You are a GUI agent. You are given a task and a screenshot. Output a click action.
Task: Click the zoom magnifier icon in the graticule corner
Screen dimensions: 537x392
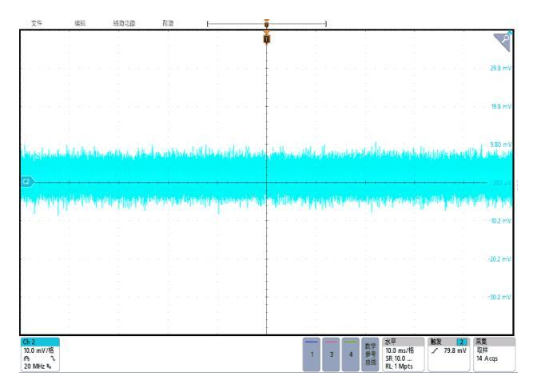point(503,42)
